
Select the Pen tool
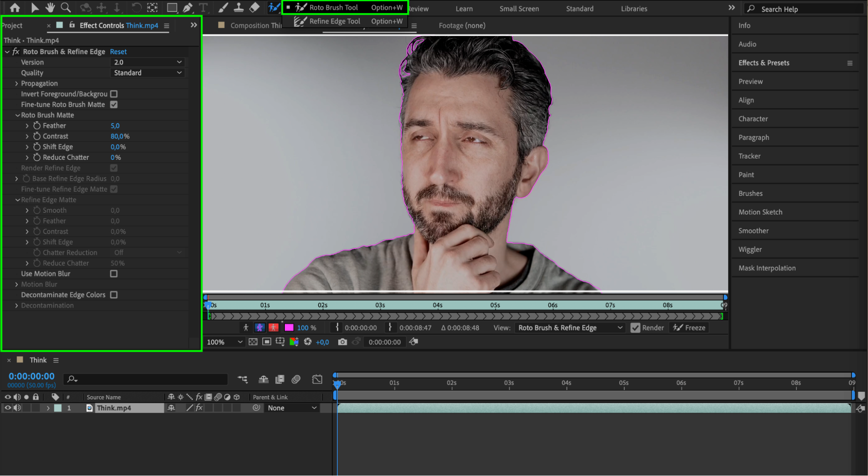point(188,7)
